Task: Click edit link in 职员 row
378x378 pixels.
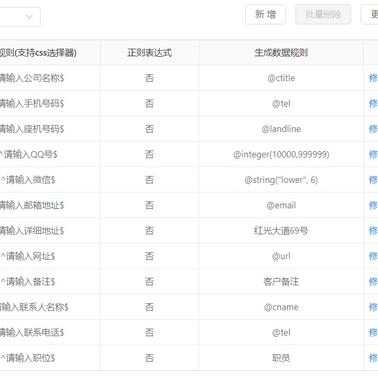Action: pos(373,358)
